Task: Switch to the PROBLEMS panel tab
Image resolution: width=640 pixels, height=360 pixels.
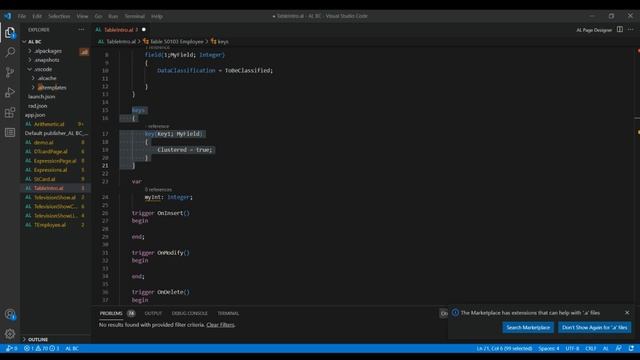Action: pos(111,313)
